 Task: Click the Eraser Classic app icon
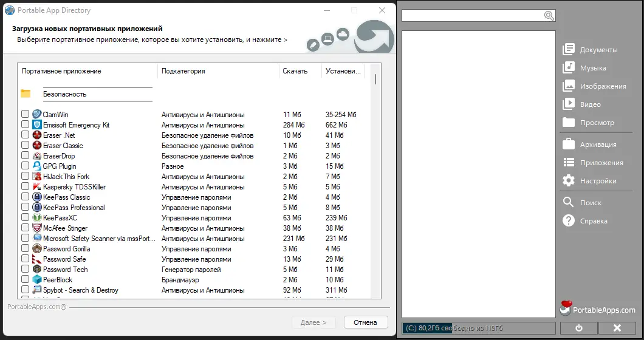(37, 145)
